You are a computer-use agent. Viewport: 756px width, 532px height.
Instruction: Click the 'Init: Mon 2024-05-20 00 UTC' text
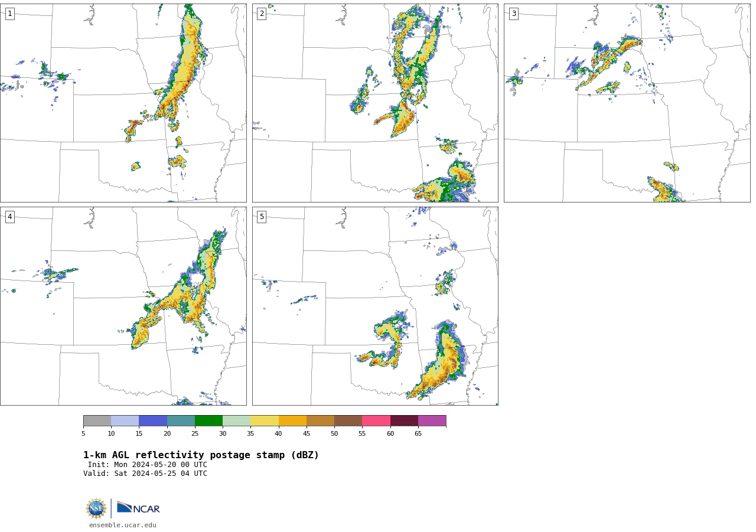click(148, 465)
